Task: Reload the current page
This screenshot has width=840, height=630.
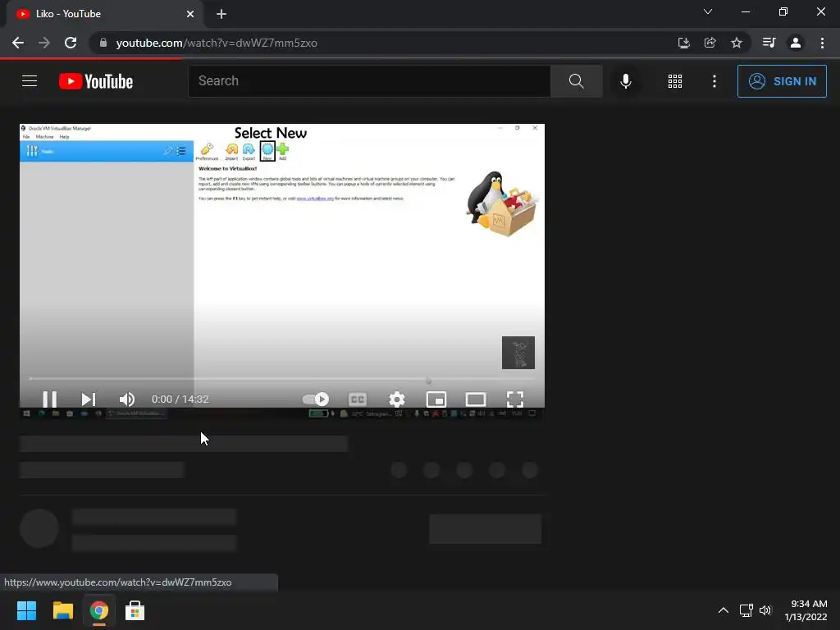Action: pyautogui.click(x=71, y=43)
